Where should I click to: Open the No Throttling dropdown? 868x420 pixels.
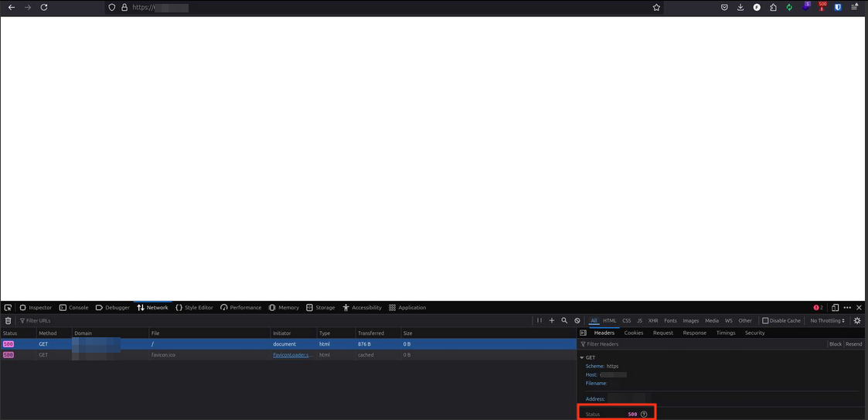coord(828,321)
